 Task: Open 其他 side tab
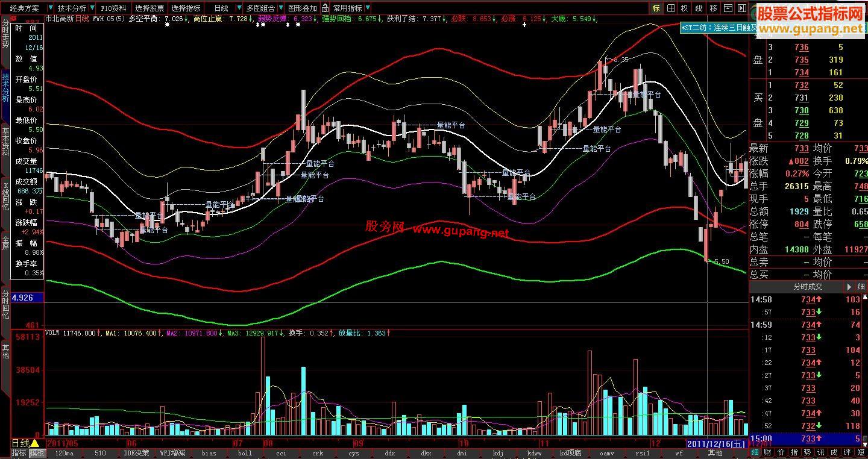point(5,351)
